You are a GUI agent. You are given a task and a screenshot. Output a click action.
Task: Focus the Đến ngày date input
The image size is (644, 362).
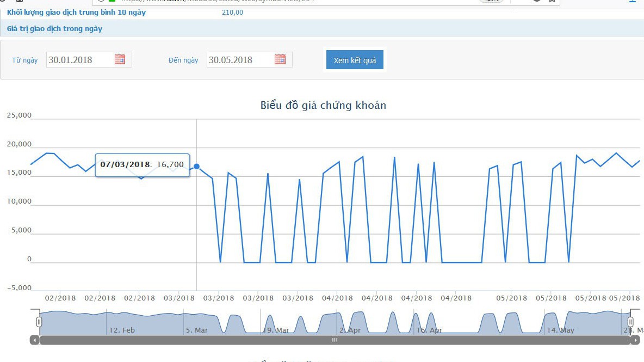click(x=239, y=60)
